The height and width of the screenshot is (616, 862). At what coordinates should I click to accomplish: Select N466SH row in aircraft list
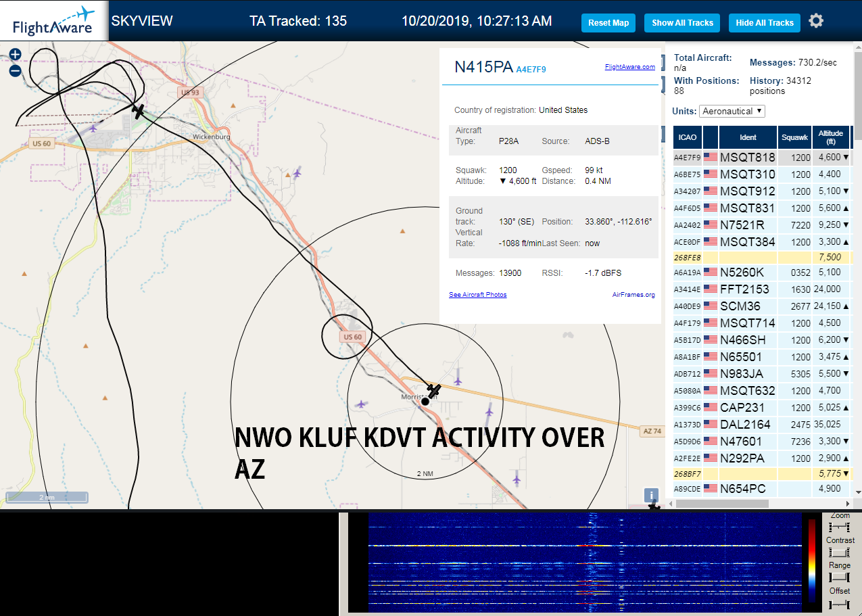point(761,340)
